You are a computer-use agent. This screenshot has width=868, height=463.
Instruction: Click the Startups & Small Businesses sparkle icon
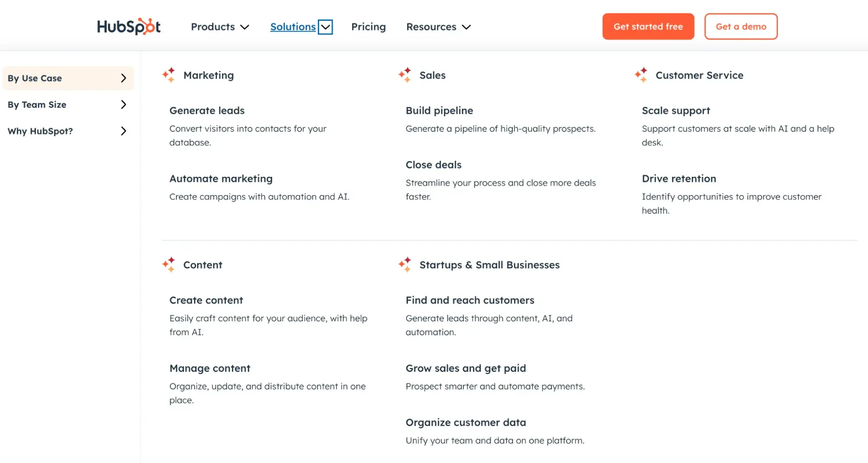click(405, 265)
